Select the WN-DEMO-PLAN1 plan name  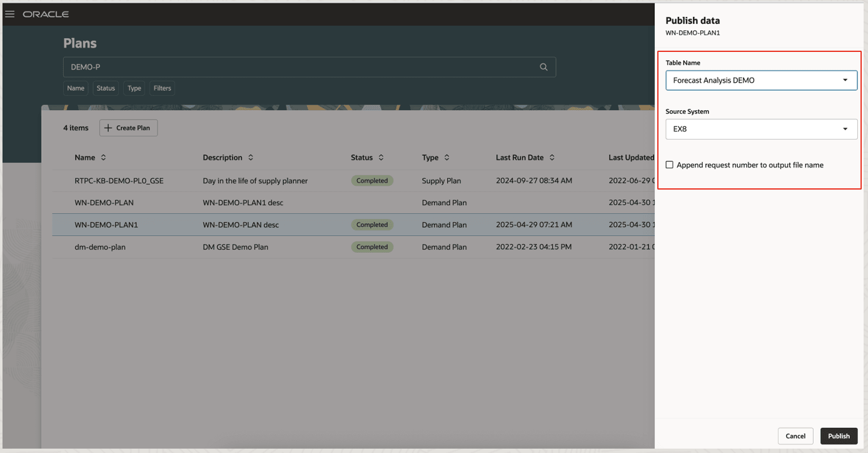point(106,225)
